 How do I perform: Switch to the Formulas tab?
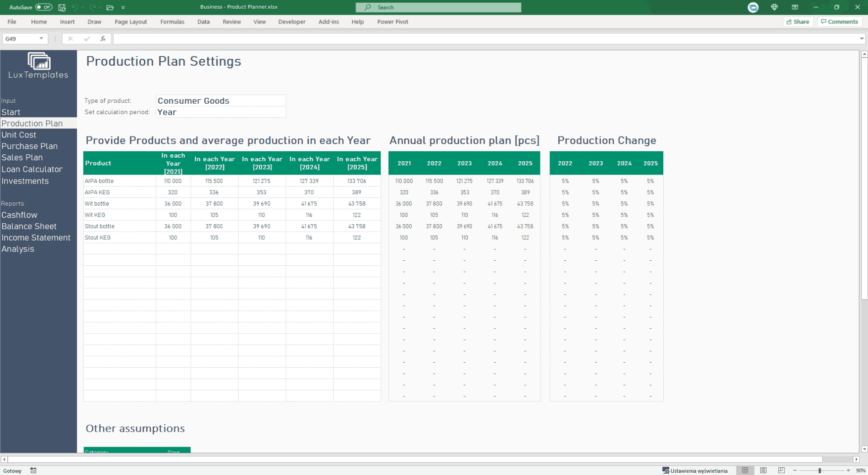coord(172,21)
